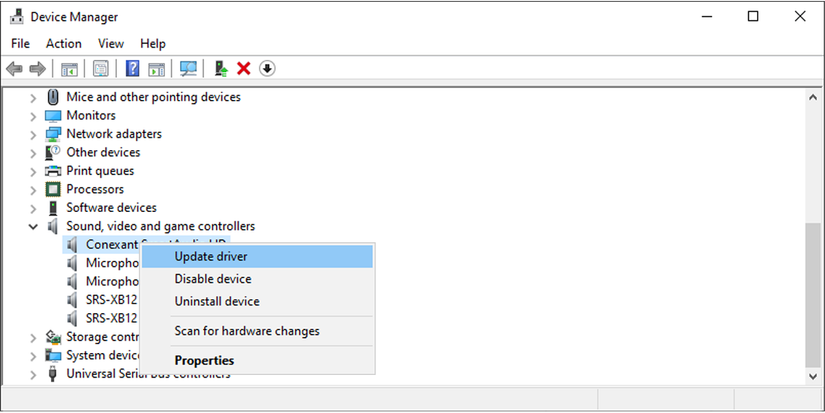Choose Uninstall device from context menu
This screenshot has width=825, height=413.
pyautogui.click(x=257, y=302)
